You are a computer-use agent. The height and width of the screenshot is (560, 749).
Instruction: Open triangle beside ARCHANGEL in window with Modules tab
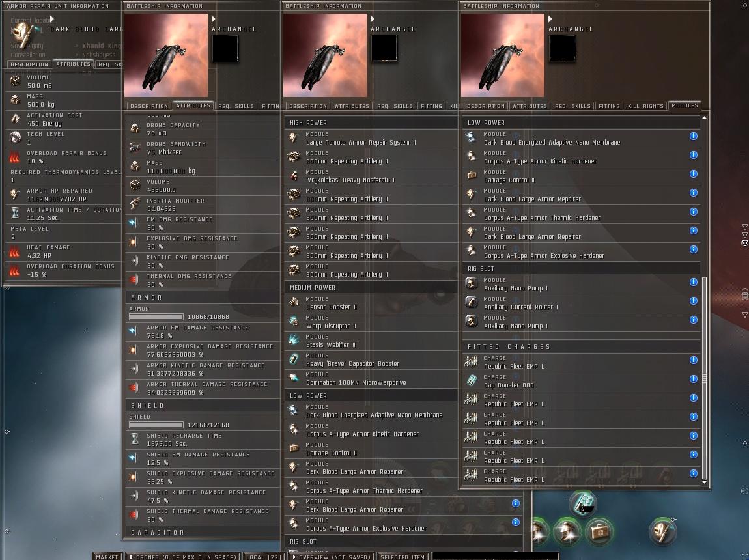550,19
